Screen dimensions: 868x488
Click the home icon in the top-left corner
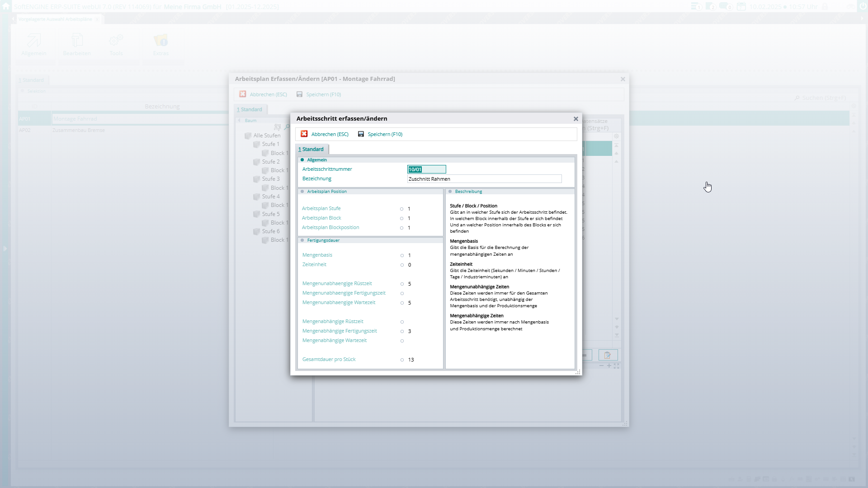tap(6, 6)
